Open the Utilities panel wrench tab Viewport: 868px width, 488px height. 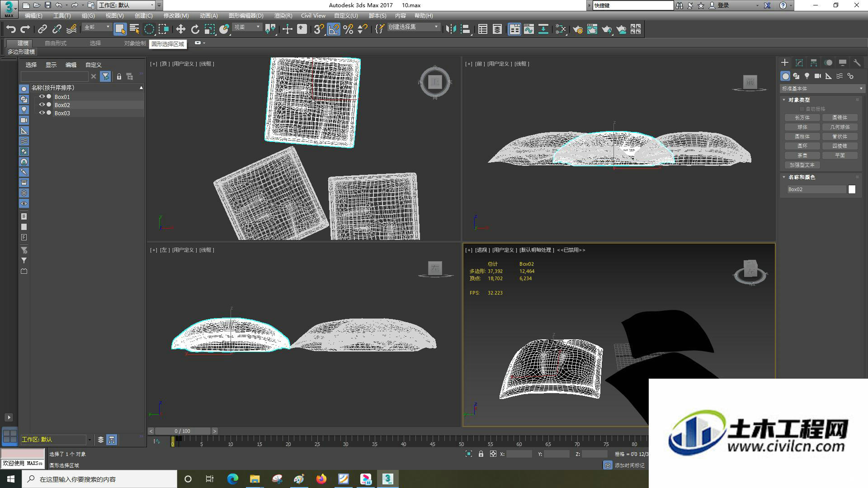857,63
